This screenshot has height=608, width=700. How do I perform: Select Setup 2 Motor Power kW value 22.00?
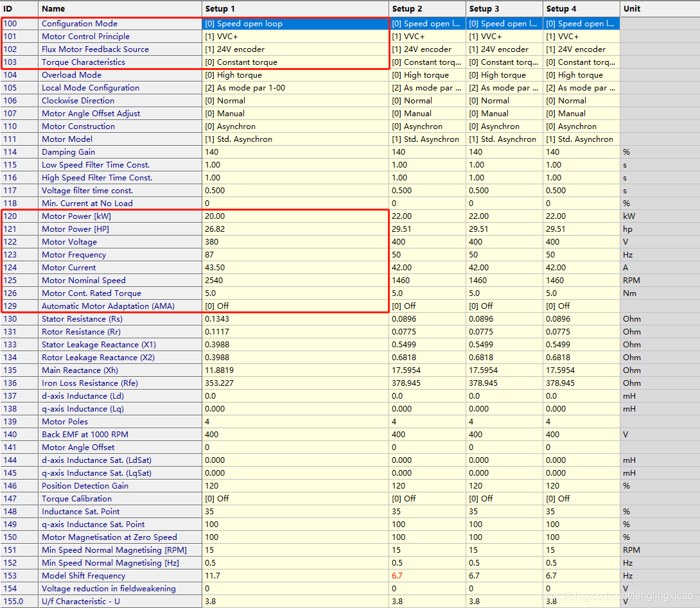click(x=427, y=216)
